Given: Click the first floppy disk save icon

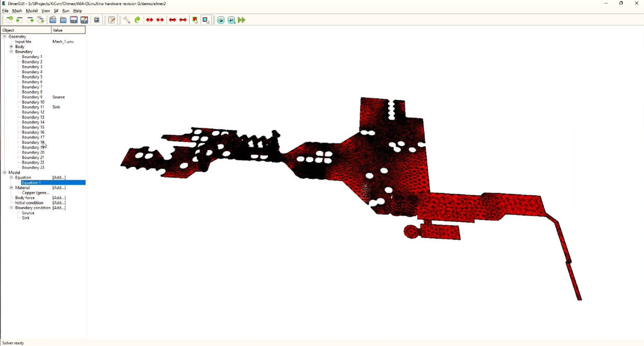Looking at the screenshot, I should pyautogui.click(x=74, y=20).
